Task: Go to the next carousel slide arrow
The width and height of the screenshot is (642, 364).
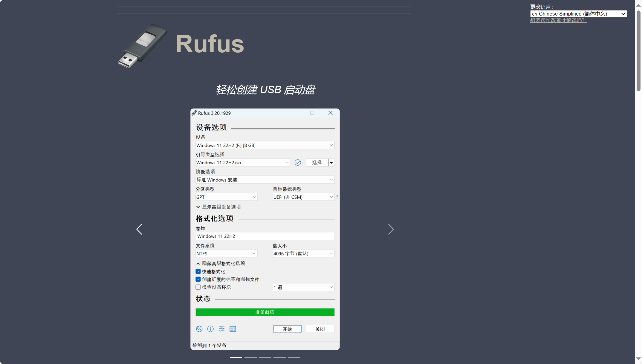Action: (x=391, y=229)
